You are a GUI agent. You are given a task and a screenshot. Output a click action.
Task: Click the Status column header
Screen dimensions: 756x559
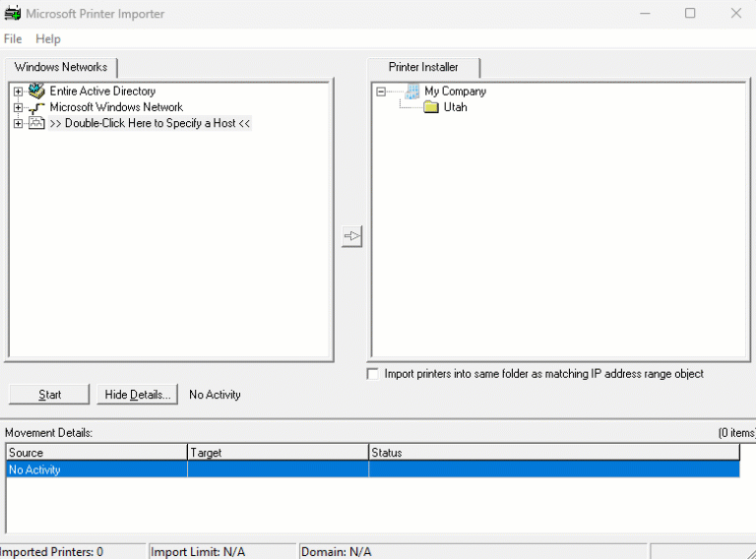point(554,453)
